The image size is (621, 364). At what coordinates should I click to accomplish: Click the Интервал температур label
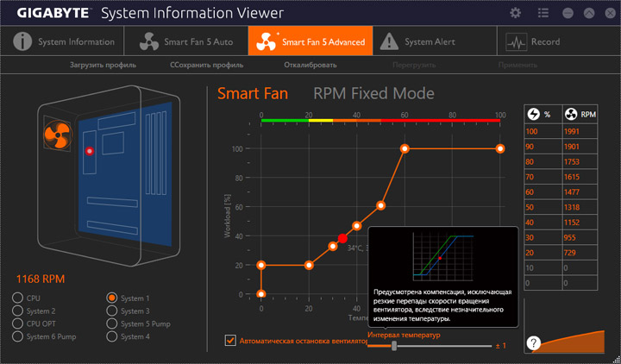coord(404,335)
